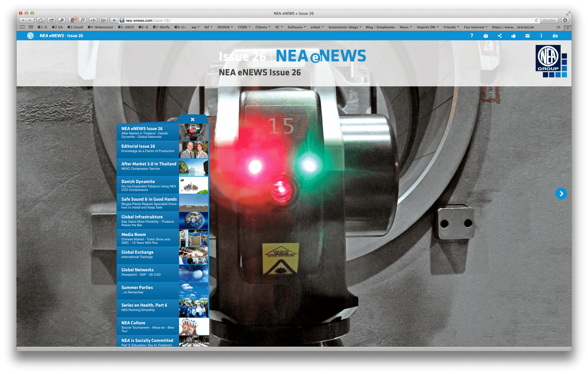Click the NEA logo in blue header bar
Screen dimensions: 588x374
pos(30,36)
